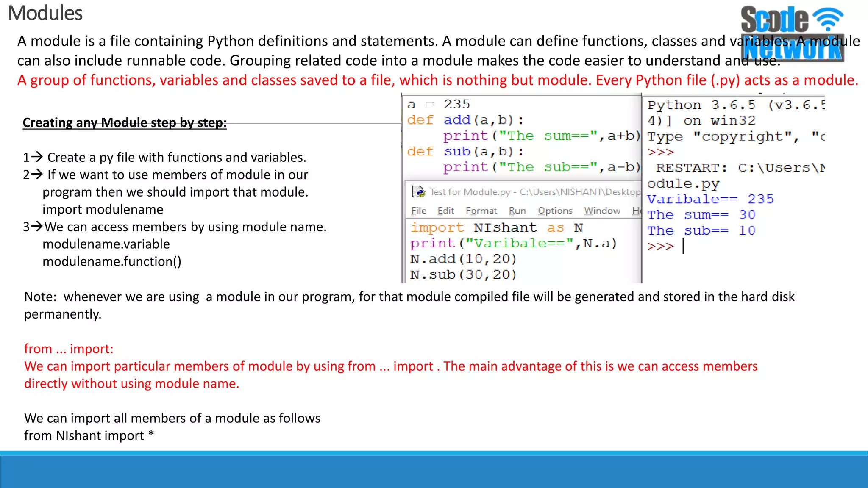This screenshot has height=488, width=868.
Task: Click the 'a = 235' line in module editor
Action: tap(439, 104)
